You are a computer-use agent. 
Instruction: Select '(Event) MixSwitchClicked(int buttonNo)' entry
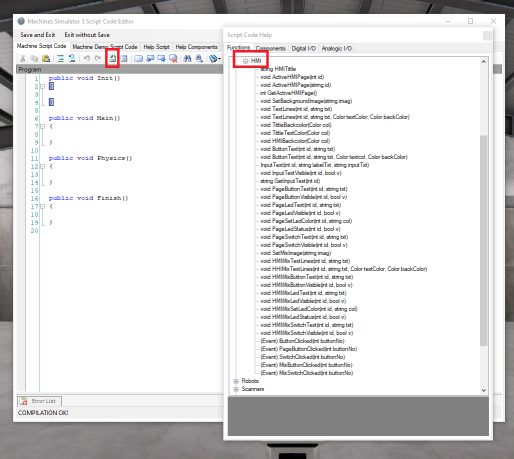307,373
